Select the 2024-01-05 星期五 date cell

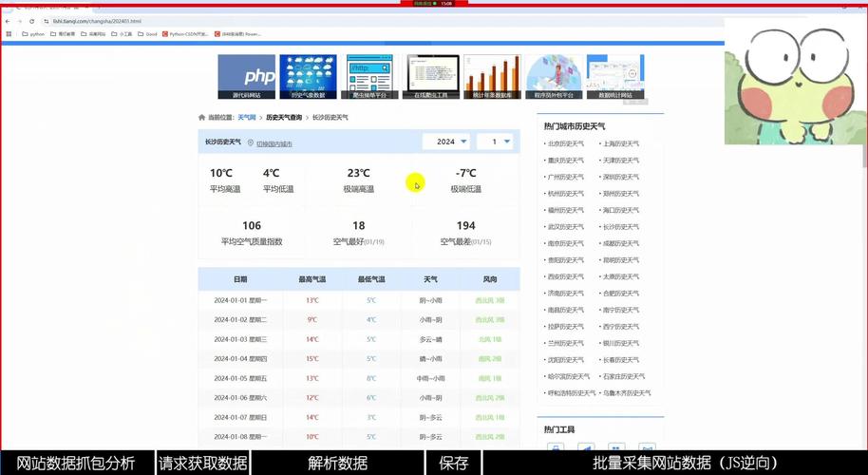[240, 379]
